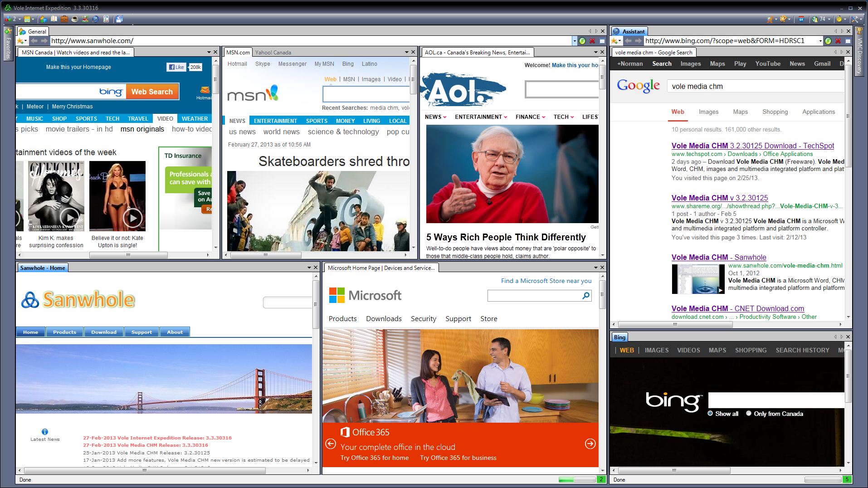Select Only from Canada radio button

(749, 414)
